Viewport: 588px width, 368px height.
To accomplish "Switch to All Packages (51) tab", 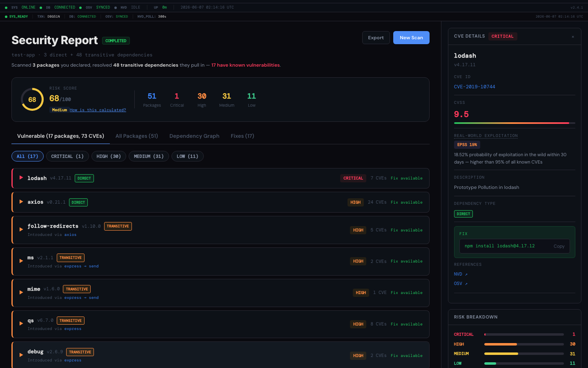I will tap(137, 136).
